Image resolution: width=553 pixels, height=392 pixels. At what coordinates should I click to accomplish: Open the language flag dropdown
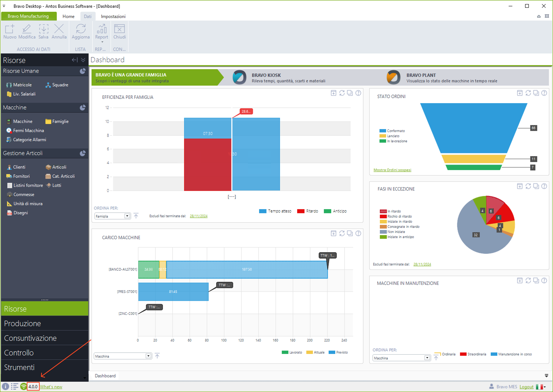541,387
